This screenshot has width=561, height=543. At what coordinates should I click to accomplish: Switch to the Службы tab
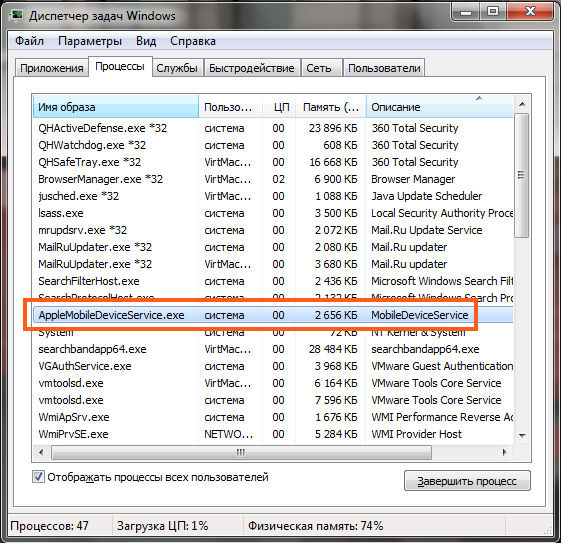(x=177, y=68)
